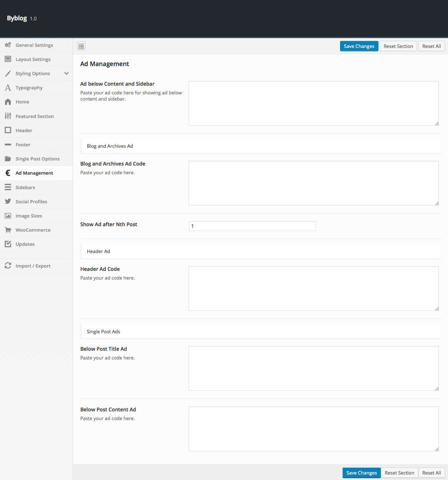Click the Image Sizes picture icon

(8, 216)
